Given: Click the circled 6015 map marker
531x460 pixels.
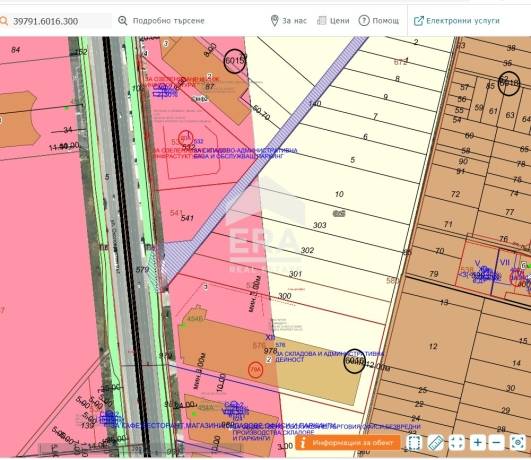Looking at the screenshot, I should coord(234,61).
